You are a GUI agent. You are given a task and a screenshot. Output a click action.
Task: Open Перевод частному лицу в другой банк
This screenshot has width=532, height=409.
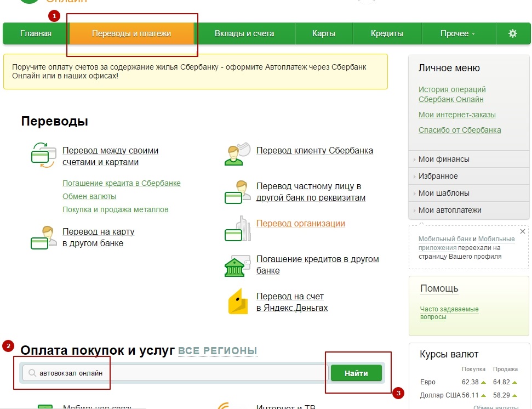(x=311, y=192)
